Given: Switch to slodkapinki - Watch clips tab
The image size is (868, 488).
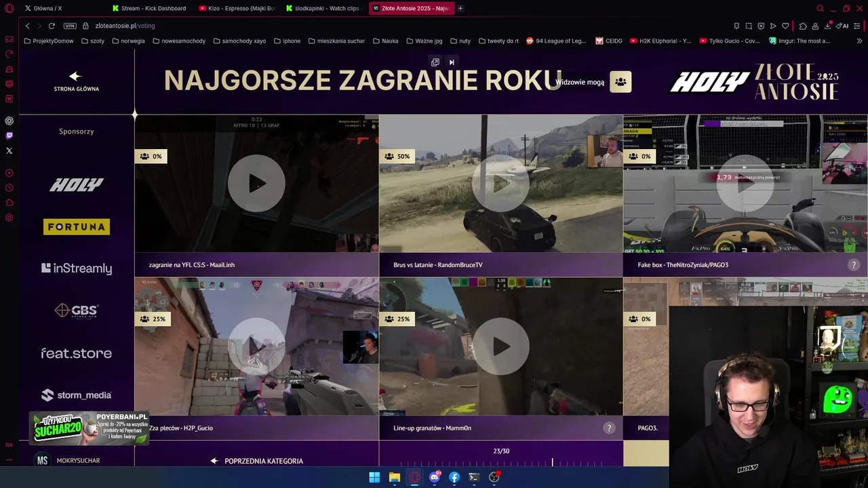Looking at the screenshot, I should (324, 8).
